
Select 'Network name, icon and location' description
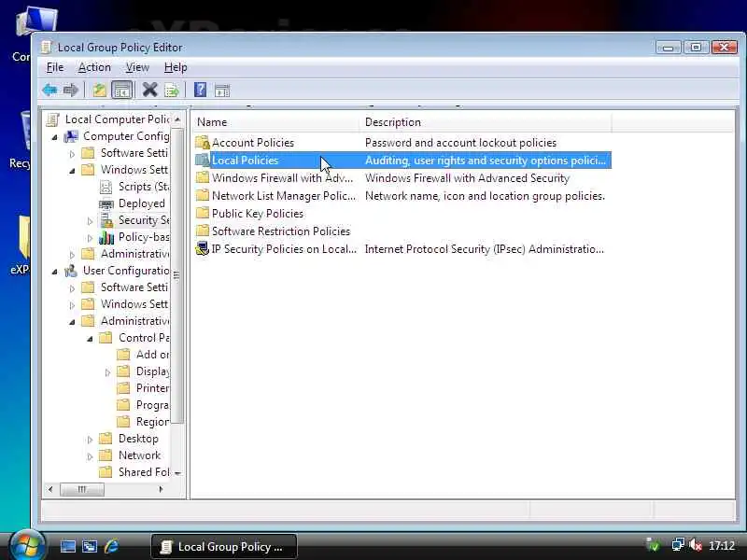tap(485, 196)
